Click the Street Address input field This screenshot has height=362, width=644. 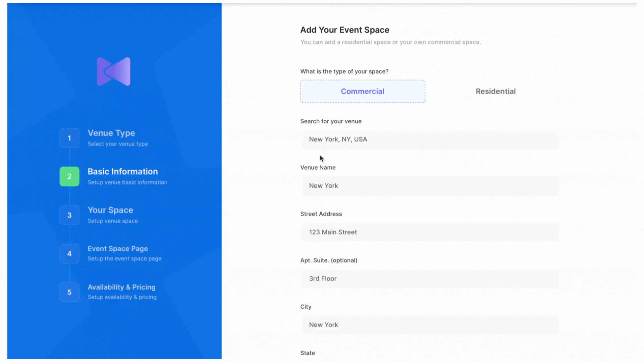[x=430, y=232]
